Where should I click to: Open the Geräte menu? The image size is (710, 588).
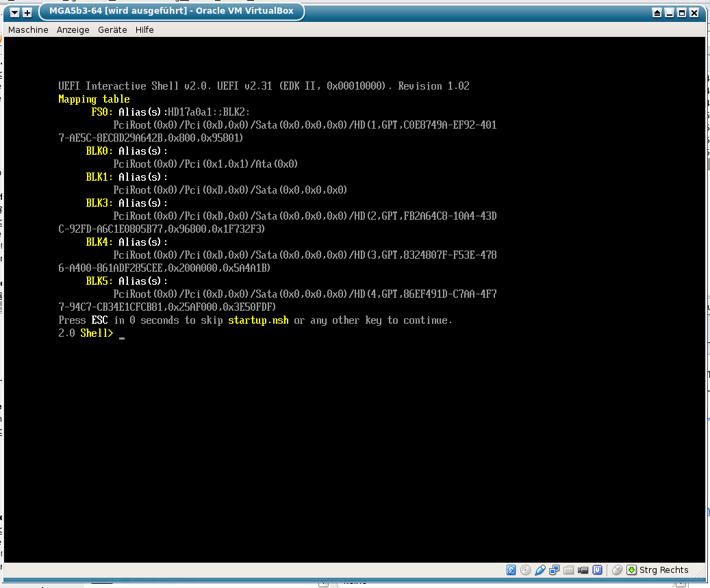112,30
